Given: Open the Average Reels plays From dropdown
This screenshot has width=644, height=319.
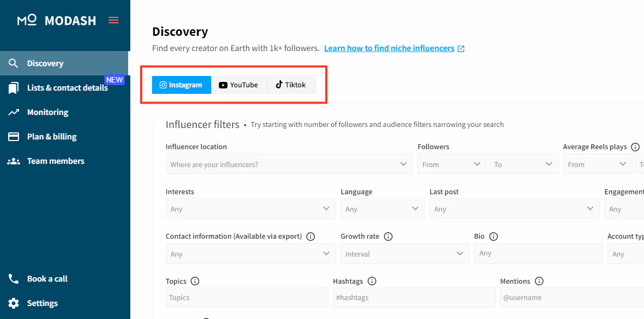Looking at the screenshot, I should click(x=597, y=164).
